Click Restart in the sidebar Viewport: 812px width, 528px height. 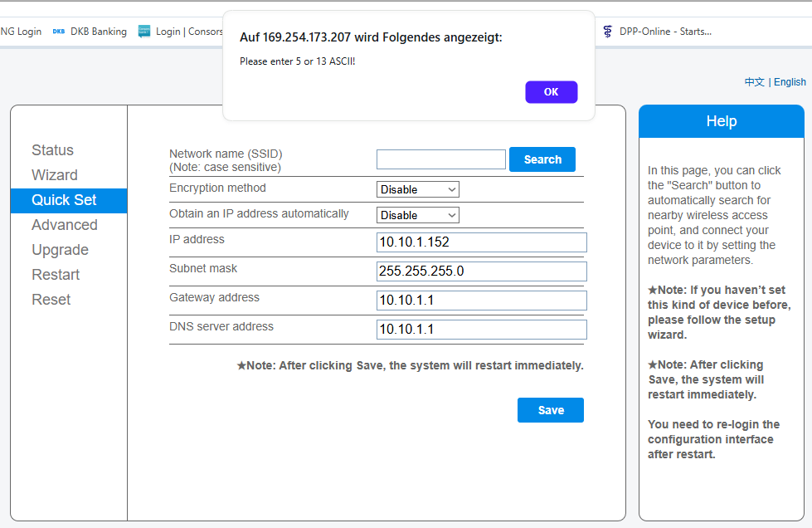(x=56, y=275)
